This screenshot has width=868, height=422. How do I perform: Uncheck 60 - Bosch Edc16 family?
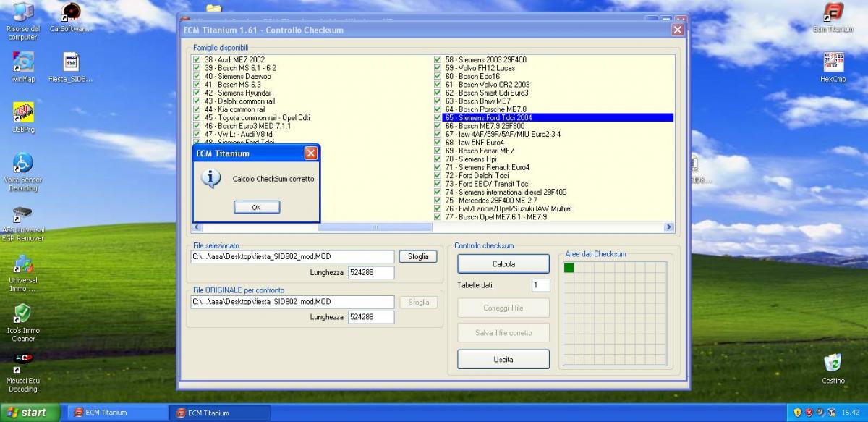pyautogui.click(x=438, y=76)
